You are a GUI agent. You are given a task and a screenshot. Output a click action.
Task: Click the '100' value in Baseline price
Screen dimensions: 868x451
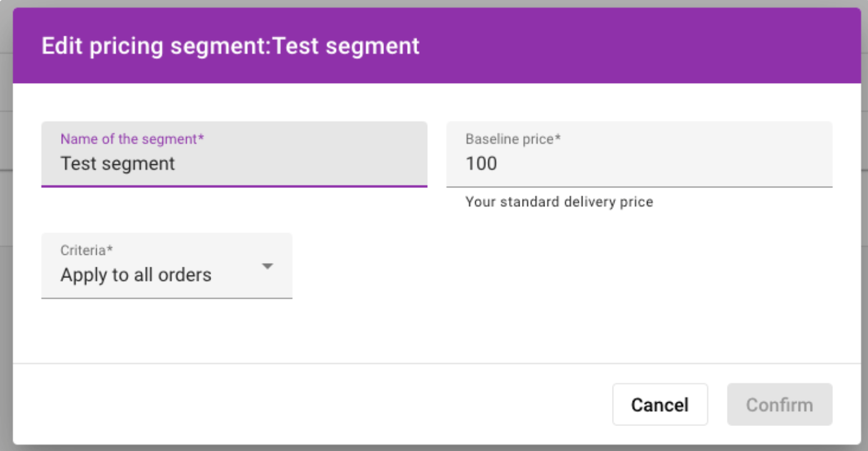tap(481, 164)
